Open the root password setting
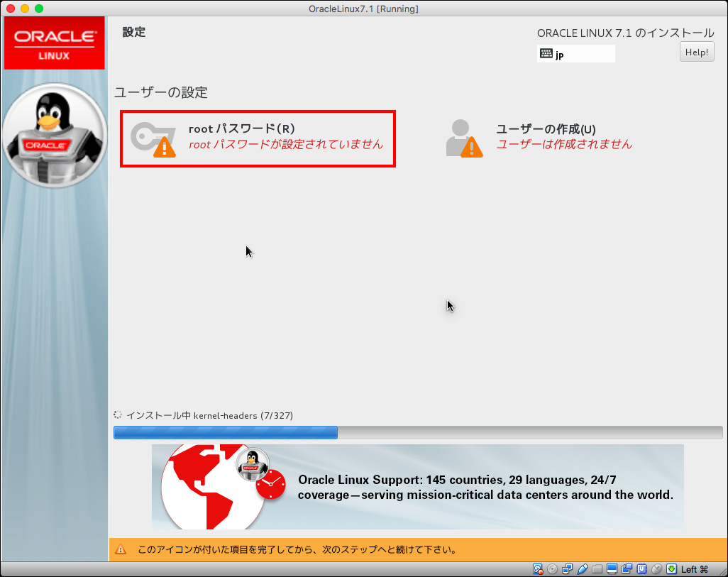The image size is (728, 577). 257,138
